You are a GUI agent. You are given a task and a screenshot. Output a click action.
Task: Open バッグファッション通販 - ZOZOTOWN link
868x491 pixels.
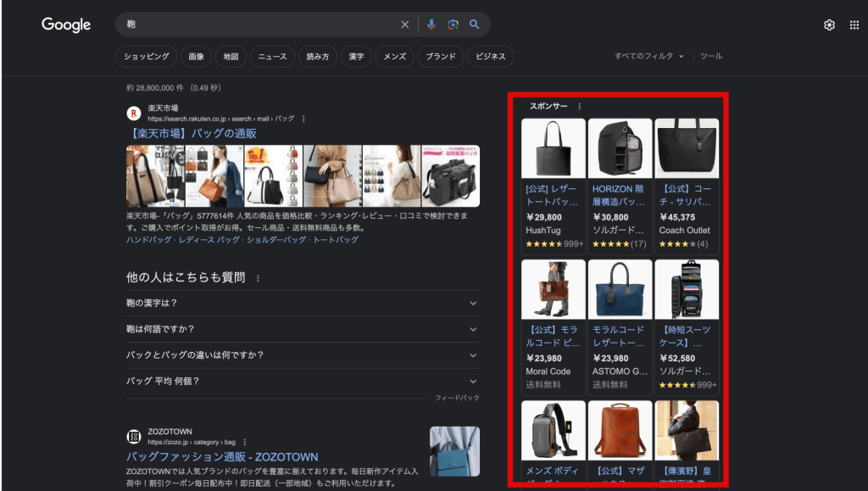coord(222,457)
